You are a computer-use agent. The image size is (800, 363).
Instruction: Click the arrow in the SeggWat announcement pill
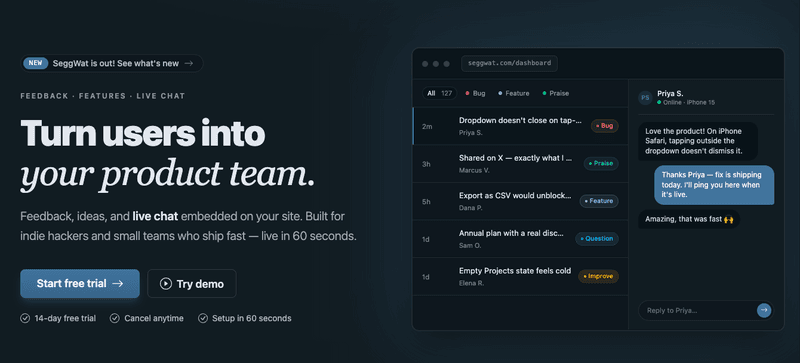pos(189,63)
